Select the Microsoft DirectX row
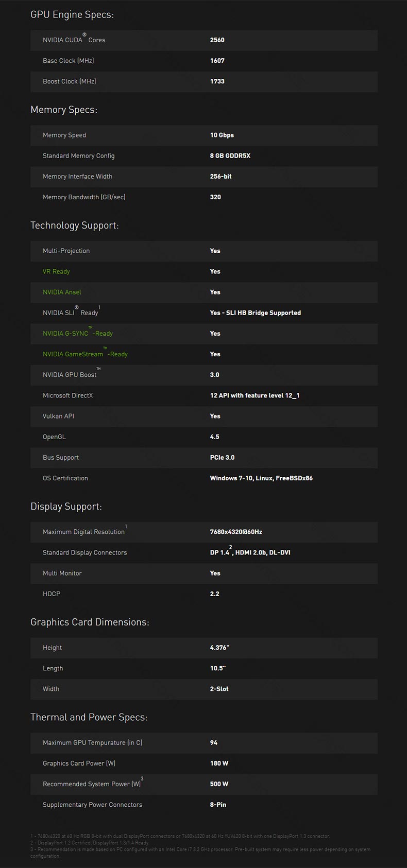Image resolution: width=407 pixels, height=868 pixels. [x=204, y=395]
